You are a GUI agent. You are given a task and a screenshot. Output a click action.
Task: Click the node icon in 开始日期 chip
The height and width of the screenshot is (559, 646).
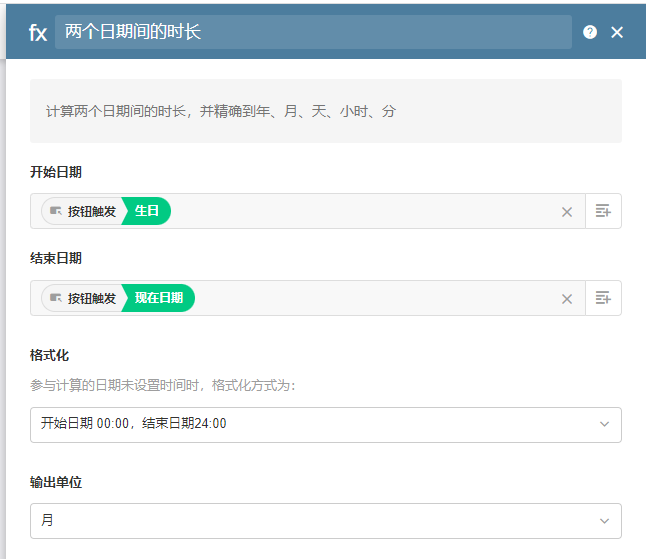pos(56,211)
